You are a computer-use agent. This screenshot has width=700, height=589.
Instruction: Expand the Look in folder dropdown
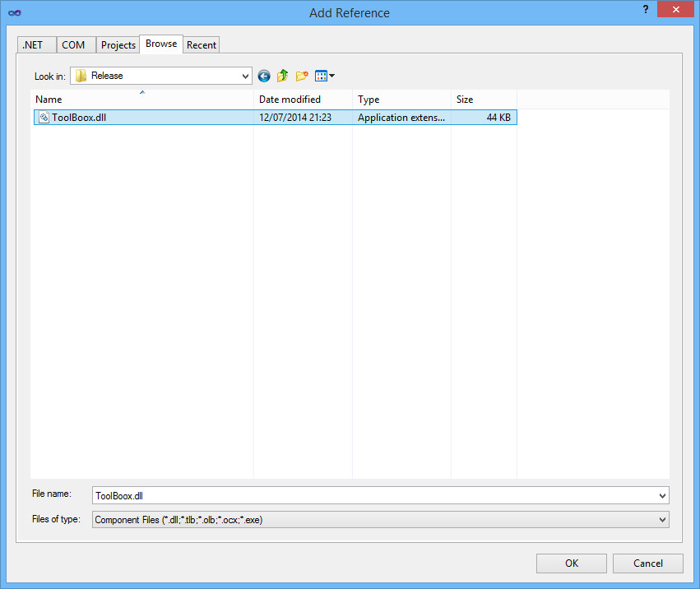[245, 76]
